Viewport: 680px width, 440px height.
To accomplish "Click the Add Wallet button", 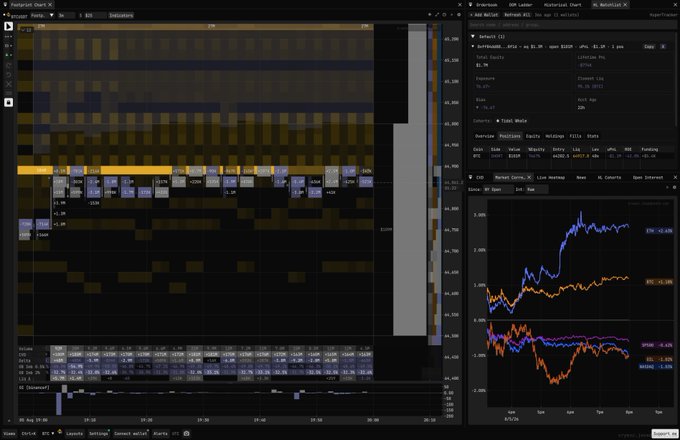I will (484, 15).
